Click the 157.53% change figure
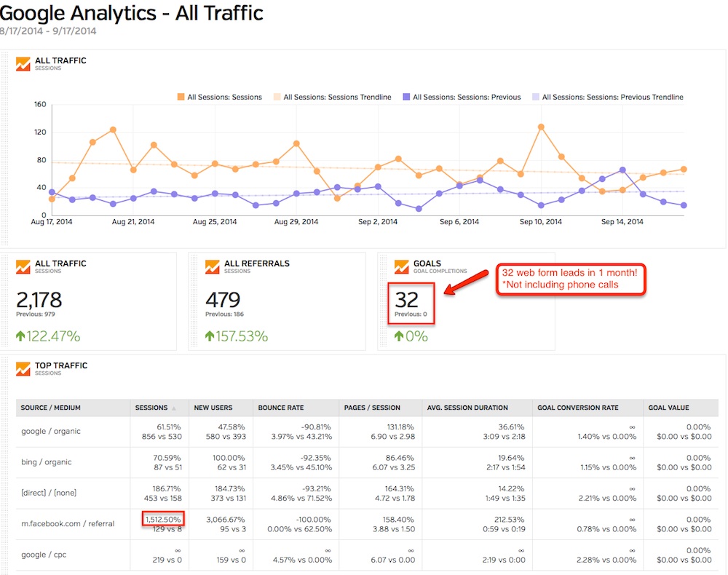Viewport: 728px width, 575px height. tap(242, 336)
